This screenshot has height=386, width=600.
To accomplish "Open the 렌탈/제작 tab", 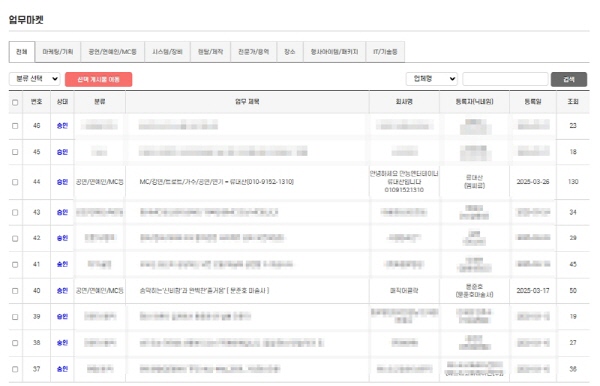I will tap(210, 52).
